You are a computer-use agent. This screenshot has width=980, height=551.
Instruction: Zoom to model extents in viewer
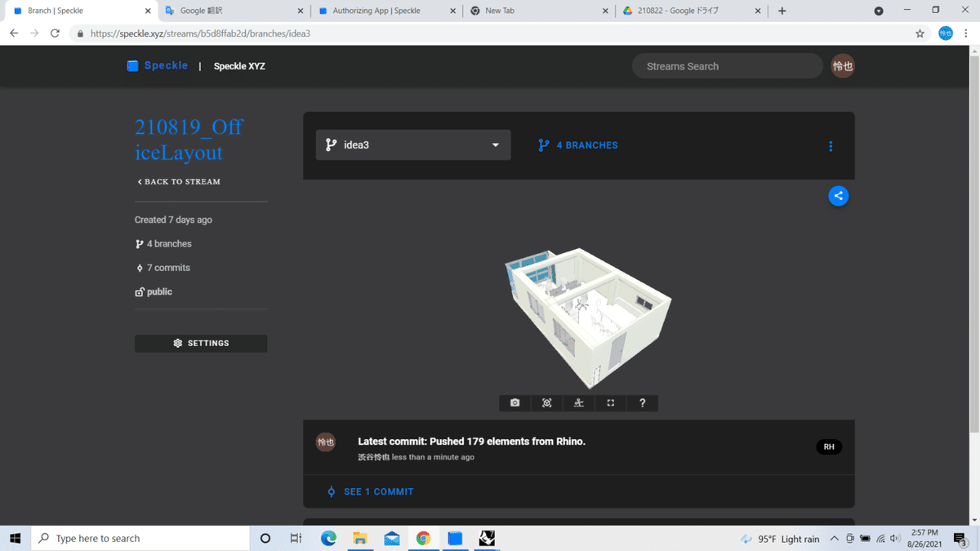coord(547,402)
